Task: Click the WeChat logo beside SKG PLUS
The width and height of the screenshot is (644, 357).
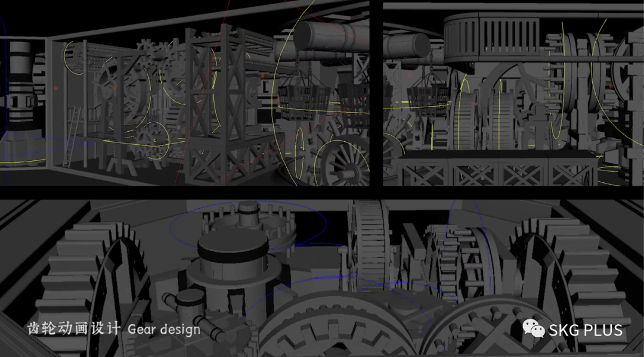Action: (534, 328)
